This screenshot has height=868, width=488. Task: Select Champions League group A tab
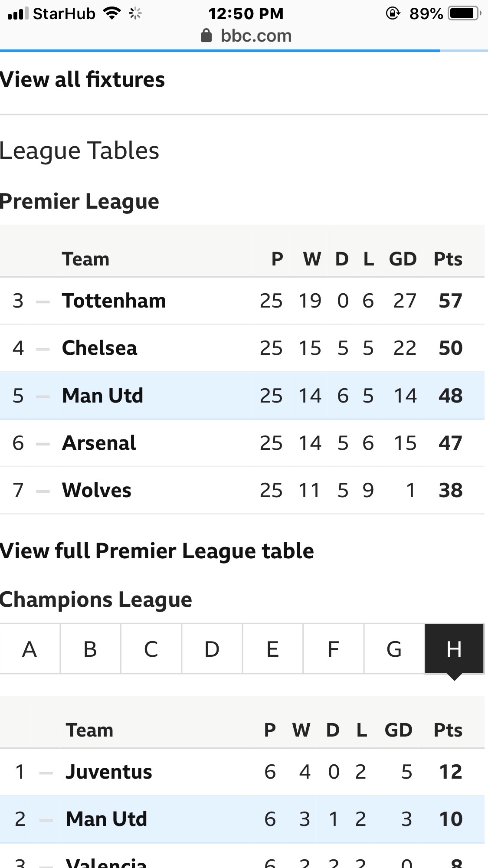[30, 649]
